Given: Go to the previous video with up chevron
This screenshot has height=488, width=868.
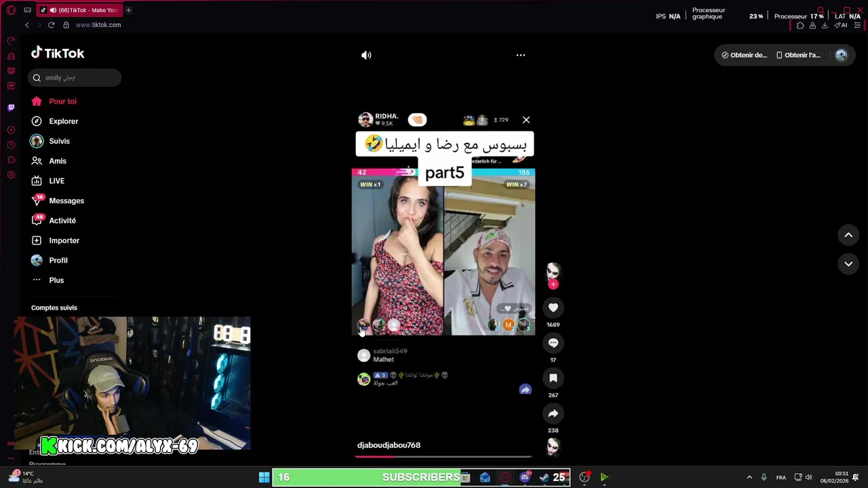Looking at the screenshot, I should (x=848, y=235).
